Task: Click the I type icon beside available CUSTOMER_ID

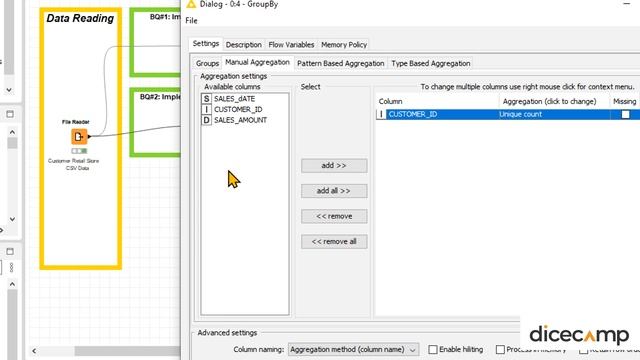Action: click(207, 109)
